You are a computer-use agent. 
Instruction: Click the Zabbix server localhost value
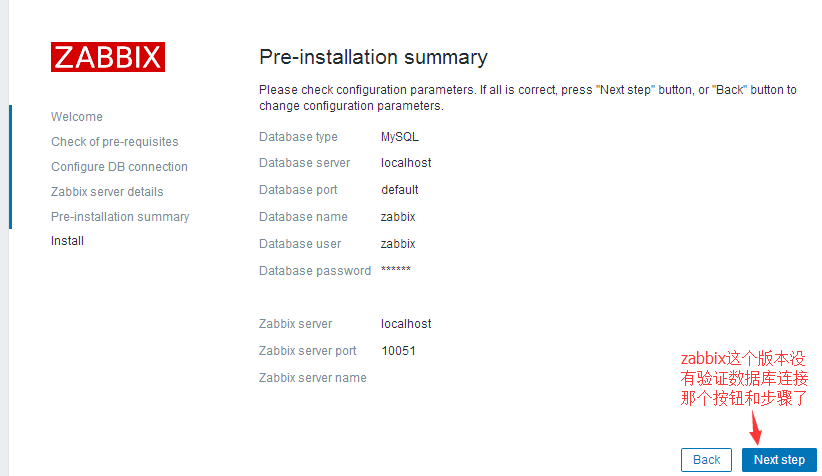click(406, 324)
